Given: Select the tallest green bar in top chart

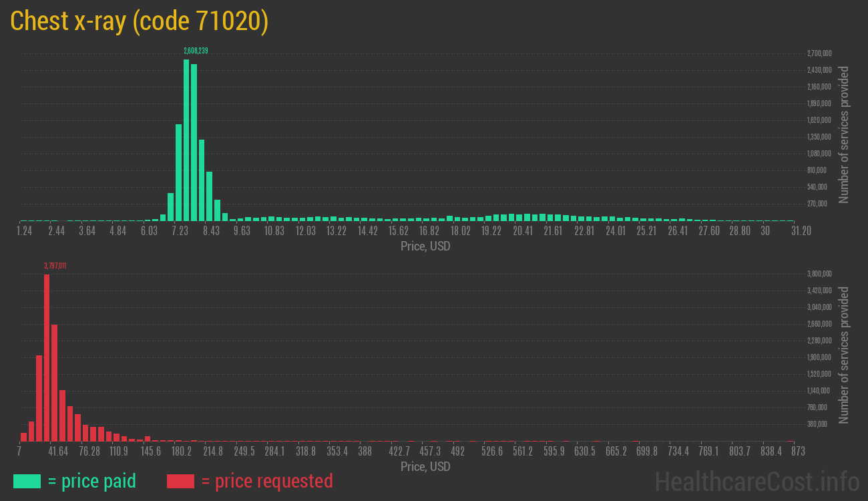Looking at the screenshot, I should point(186,140).
